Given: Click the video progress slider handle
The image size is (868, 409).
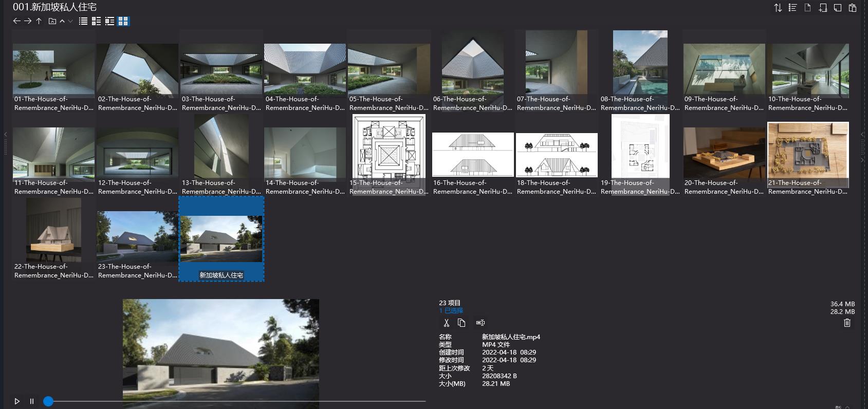Looking at the screenshot, I should click(48, 401).
